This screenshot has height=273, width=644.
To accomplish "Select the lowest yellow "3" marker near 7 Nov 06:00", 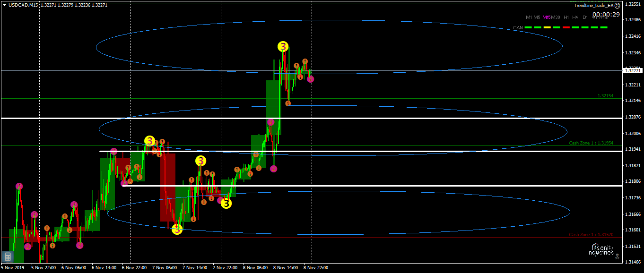I will pos(177,230).
